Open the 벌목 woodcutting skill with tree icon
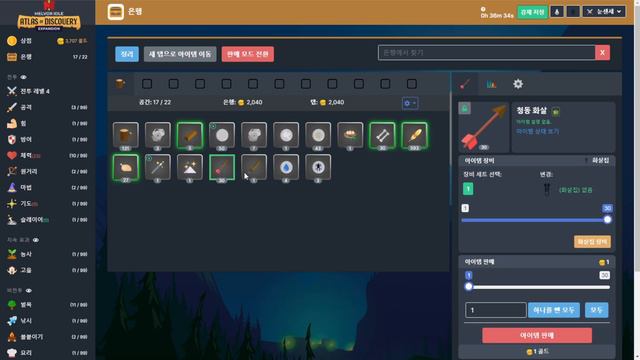Image resolution: width=640 pixels, height=360 pixels. pyautogui.click(x=47, y=304)
